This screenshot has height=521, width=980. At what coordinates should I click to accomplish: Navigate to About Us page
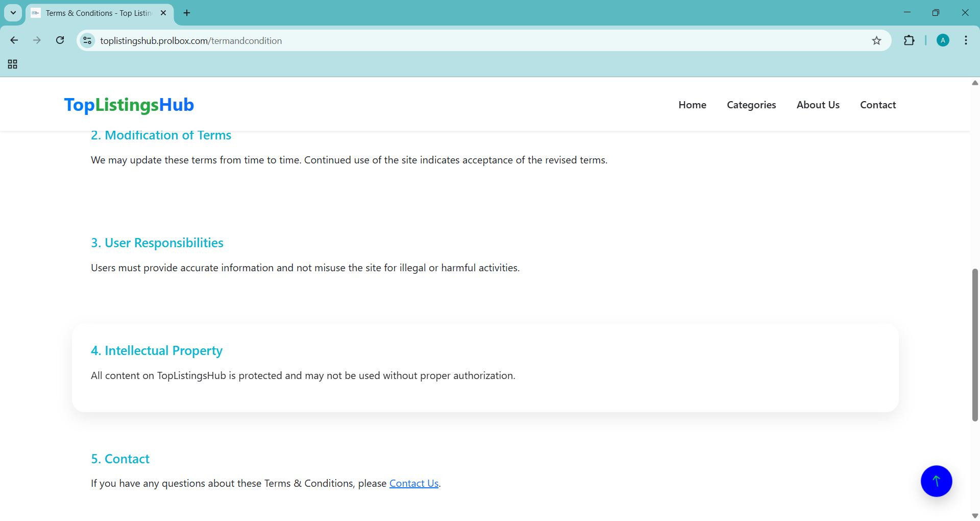coord(818,105)
